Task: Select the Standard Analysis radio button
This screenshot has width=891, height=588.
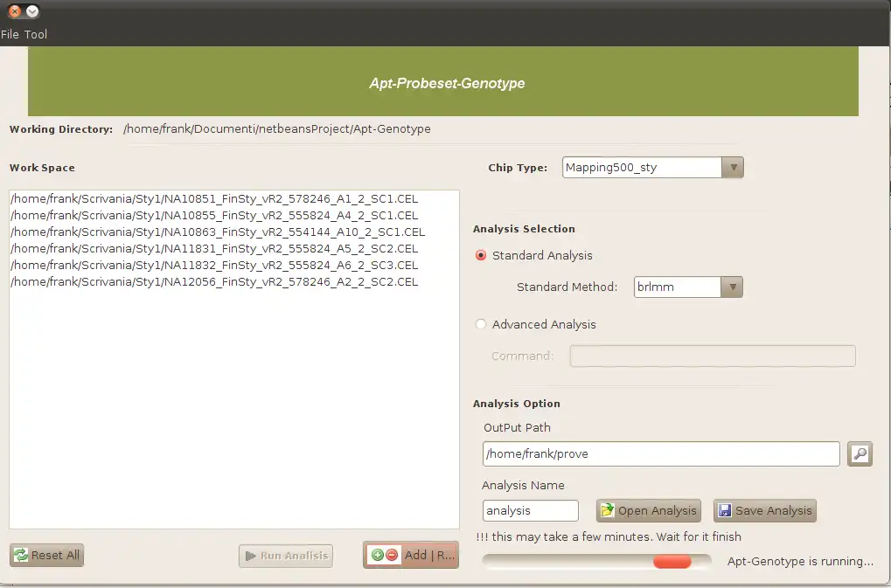Action: (481, 255)
